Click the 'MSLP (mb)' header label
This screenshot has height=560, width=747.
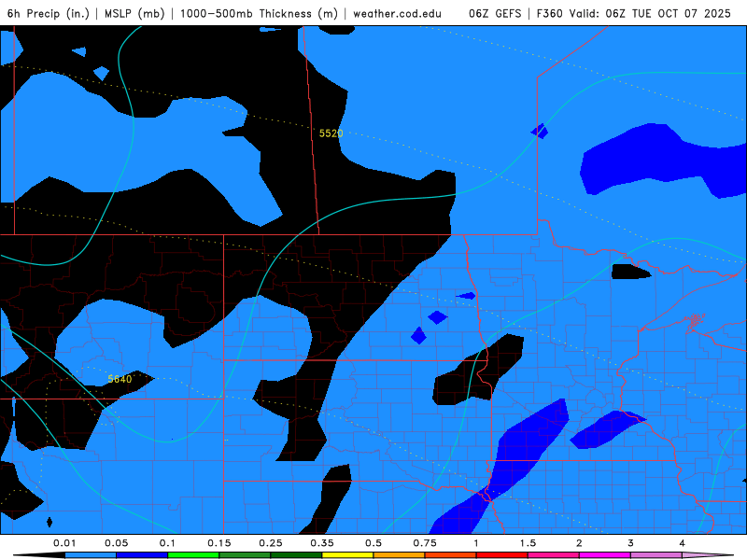pyautogui.click(x=134, y=13)
